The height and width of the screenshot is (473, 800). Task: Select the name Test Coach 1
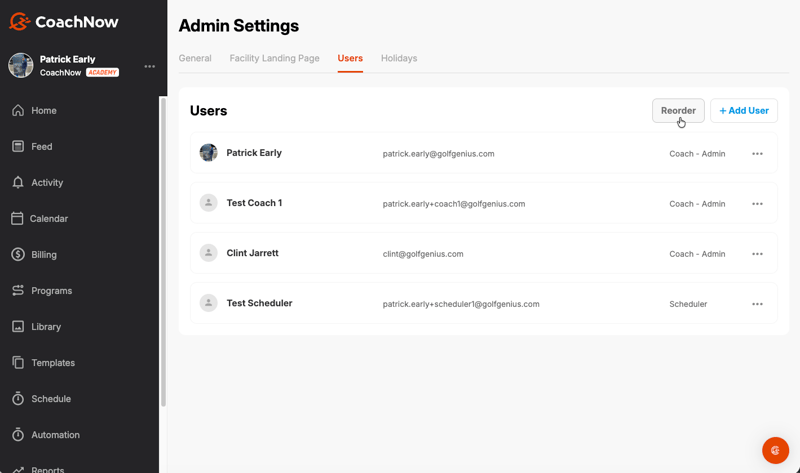click(x=254, y=203)
